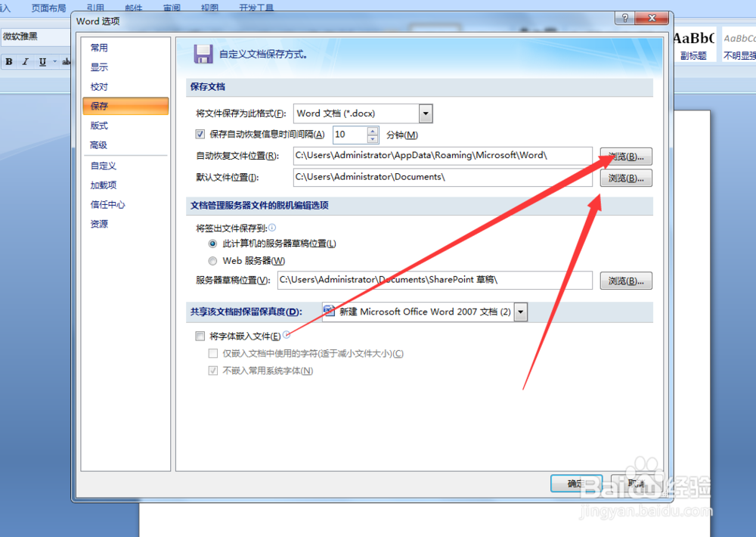Image resolution: width=756 pixels, height=537 pixels.
Task: Click info icon next to 将字体嵌入文件
Action: [x=287, y=334]
